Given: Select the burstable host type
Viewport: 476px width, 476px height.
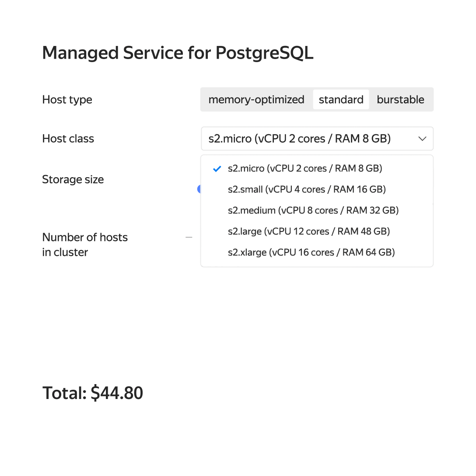Looking at the screenshot, I should click(x=400, y=100).
